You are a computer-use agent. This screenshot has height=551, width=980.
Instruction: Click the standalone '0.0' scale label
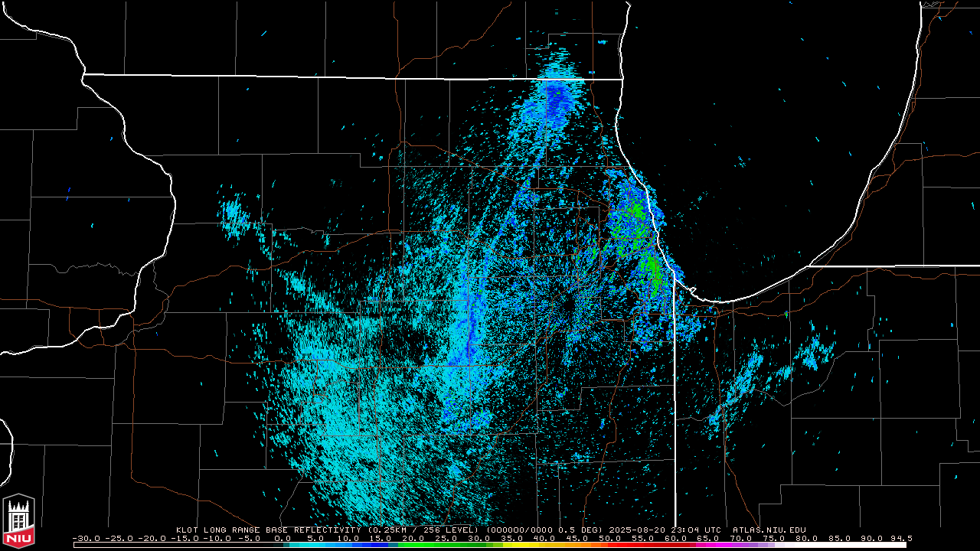[283, 538]
